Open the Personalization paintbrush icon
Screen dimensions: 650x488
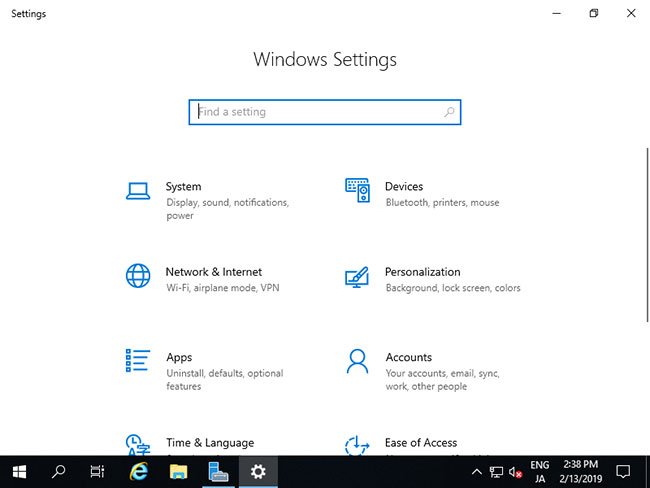(x=357, y=277)
